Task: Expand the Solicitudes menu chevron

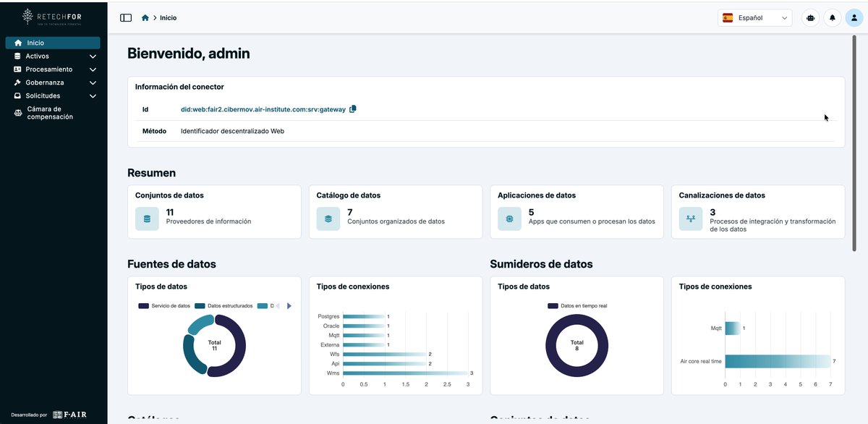Action: 93,96
